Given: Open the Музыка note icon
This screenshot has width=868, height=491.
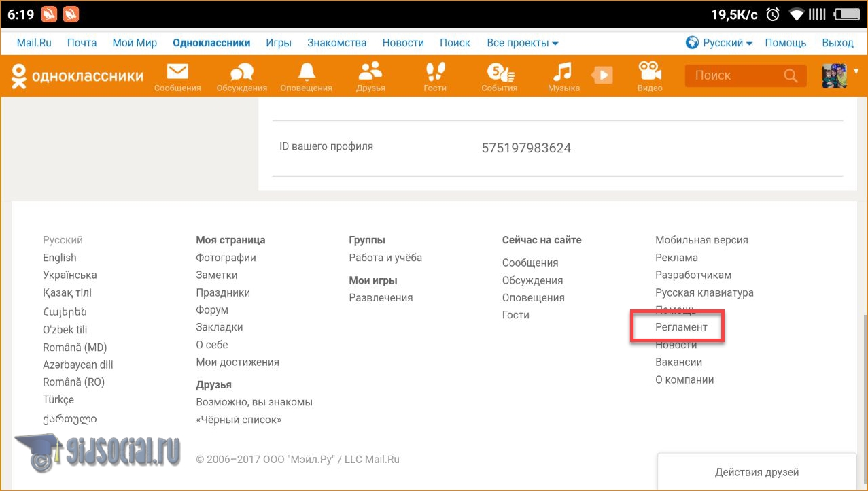Looking at the screenshot, I should click(563, 71).
